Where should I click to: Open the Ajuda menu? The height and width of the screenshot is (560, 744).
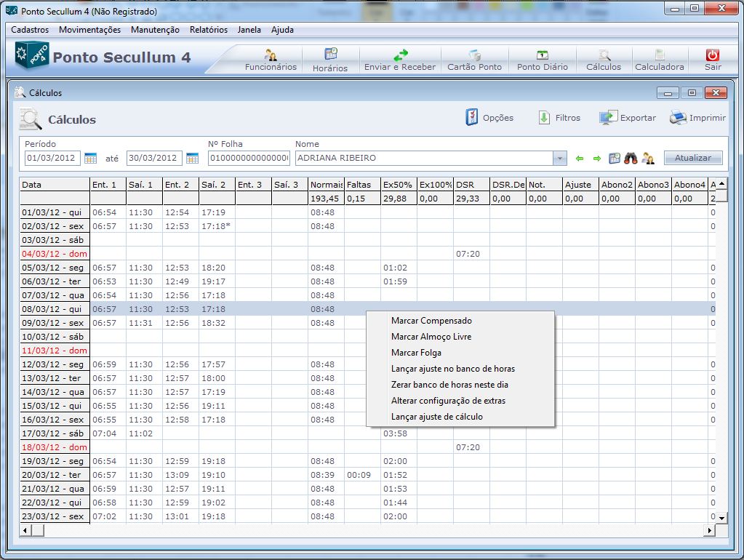tap(282, 29)
